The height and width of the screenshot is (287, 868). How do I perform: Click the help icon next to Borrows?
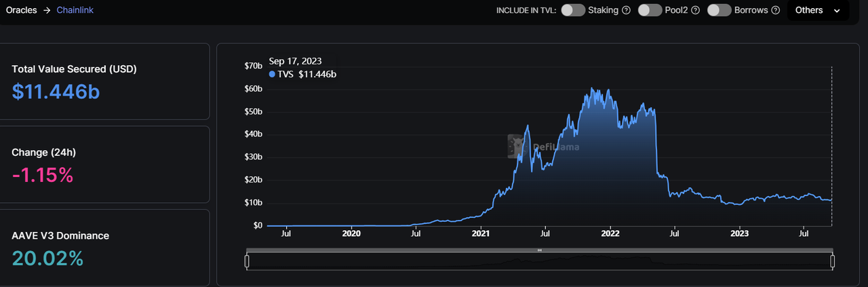tap(775, 10)
